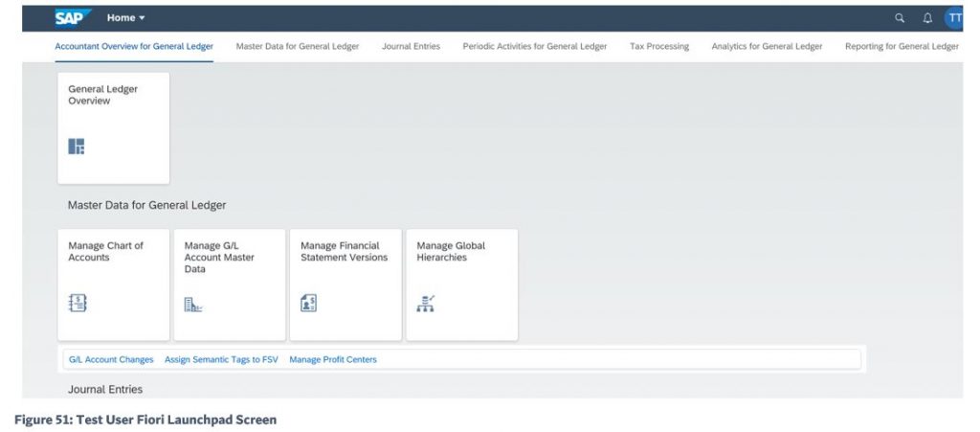Open Assign Semantic Tags to FSV link
Viewport: 980px width, 432px height.
pos(221,359)
